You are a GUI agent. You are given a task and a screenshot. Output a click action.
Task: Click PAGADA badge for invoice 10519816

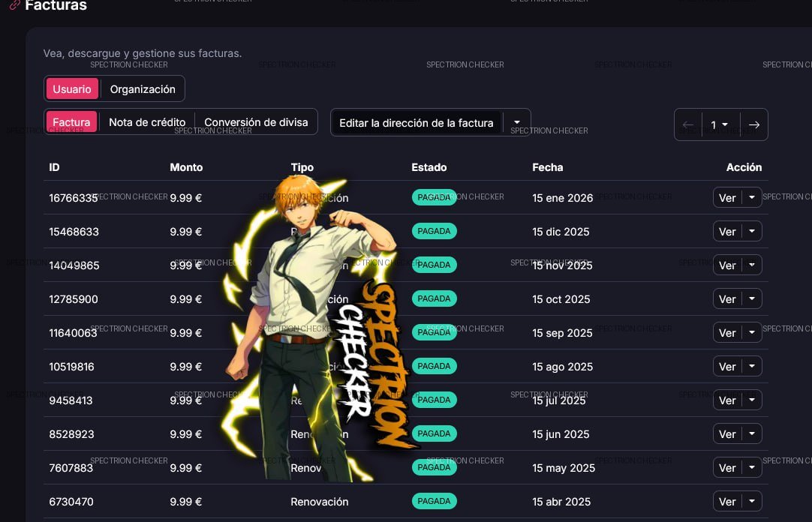434,366
